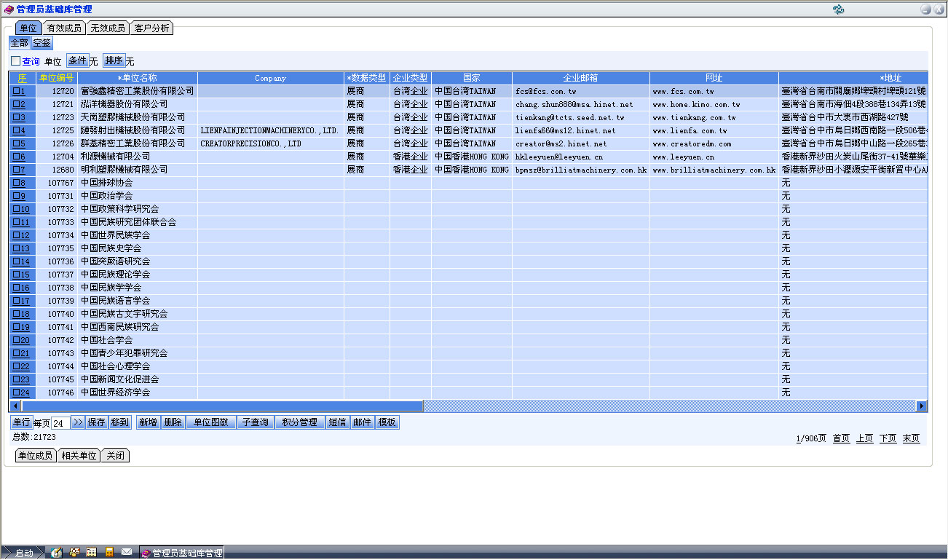The height and width of the screenshot is (560, 948).
Task: Open the 排序 sort order selector
Action: [x=114, y=61]
